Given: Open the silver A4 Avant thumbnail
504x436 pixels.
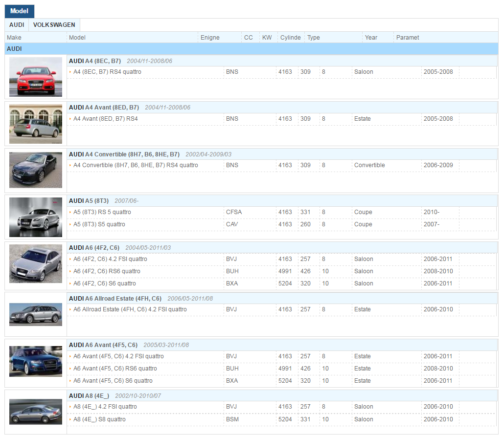Looking at the screenshot, I should click(x=36, y=124).
